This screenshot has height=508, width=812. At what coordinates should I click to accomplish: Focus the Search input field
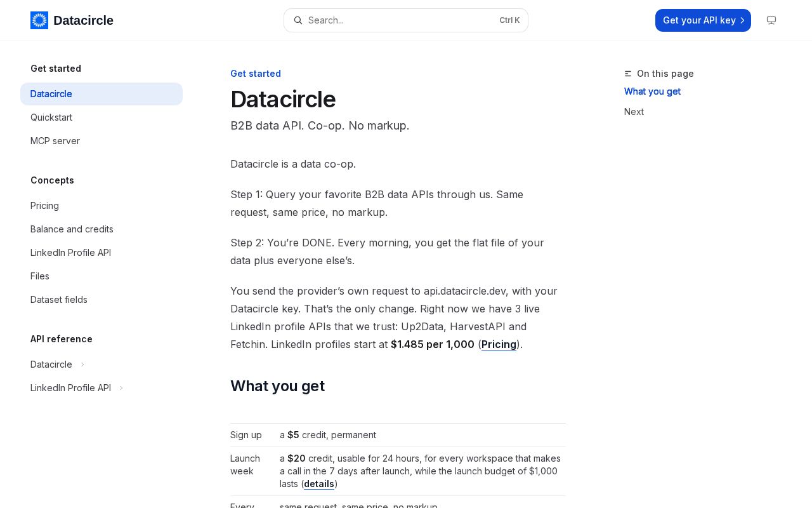click(x=406, y=20)
